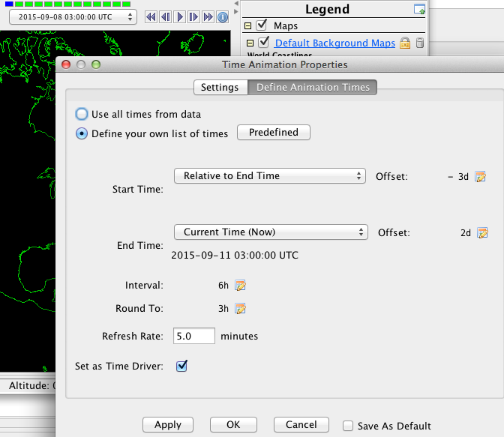Jump to the last animation frame
Viewport: 504px width, 437px height.
208,16
